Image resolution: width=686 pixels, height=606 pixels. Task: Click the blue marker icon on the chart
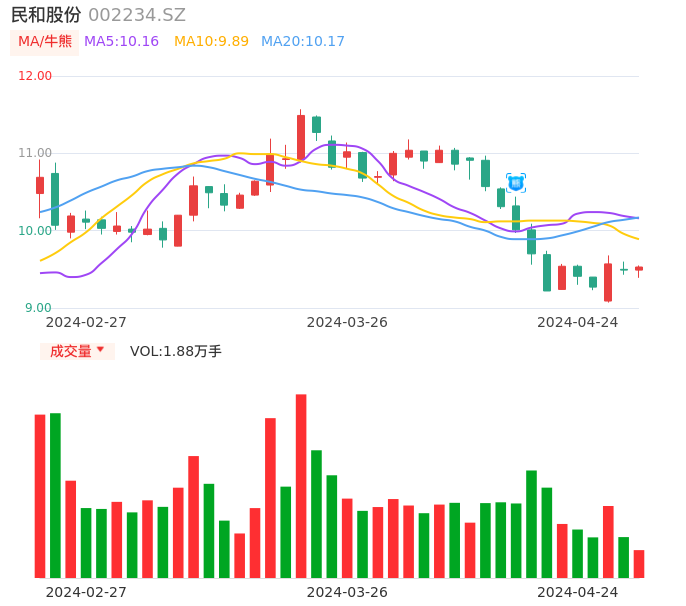516,182
